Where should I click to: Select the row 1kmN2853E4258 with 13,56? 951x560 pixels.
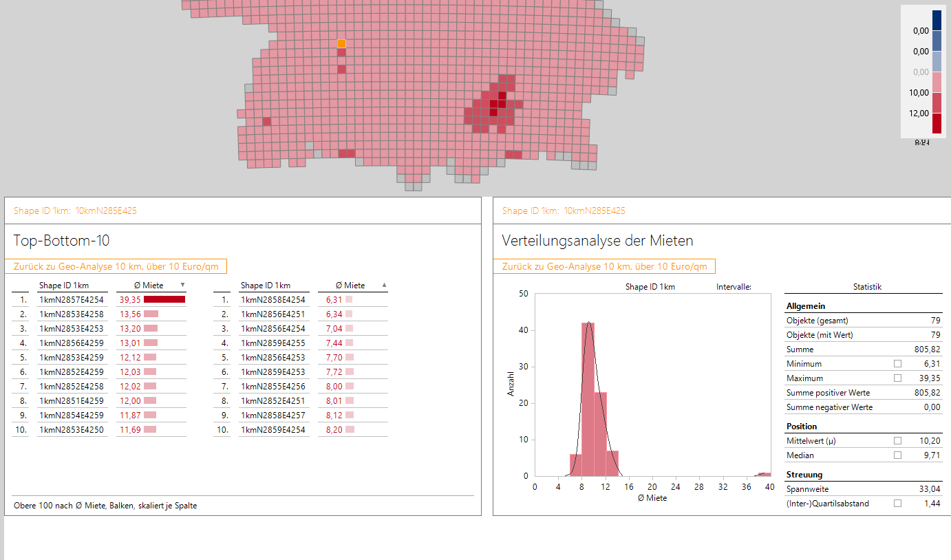click(72, 314)
